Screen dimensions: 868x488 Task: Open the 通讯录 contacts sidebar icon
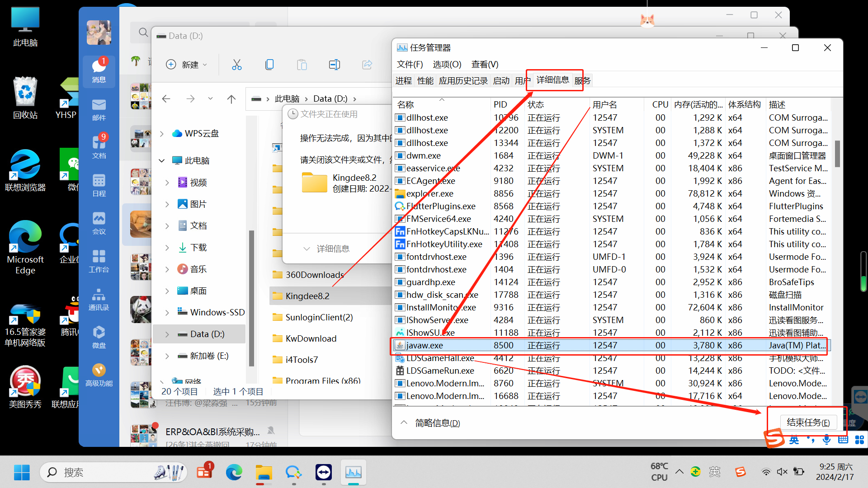99,300
